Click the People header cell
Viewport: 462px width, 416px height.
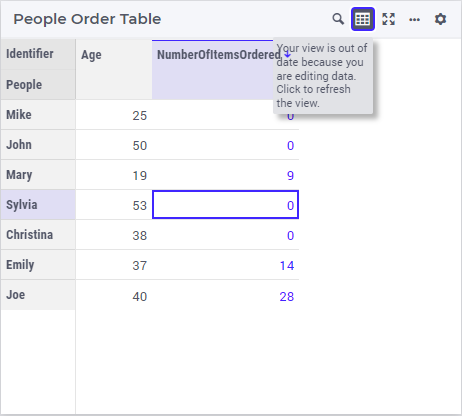pos(38,84)
